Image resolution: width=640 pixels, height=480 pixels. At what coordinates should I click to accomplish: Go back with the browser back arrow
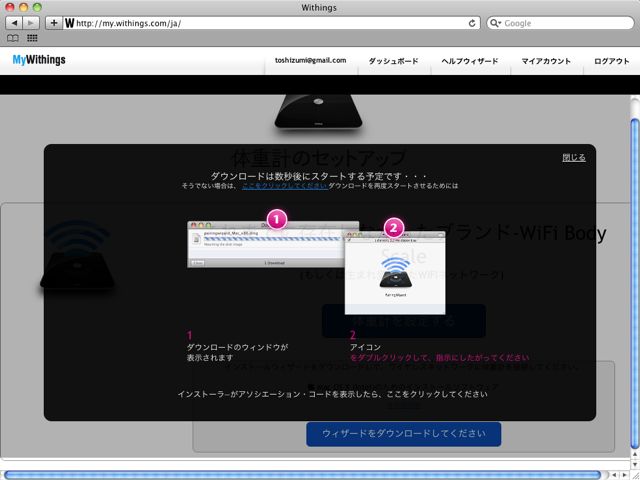[14, 23]
